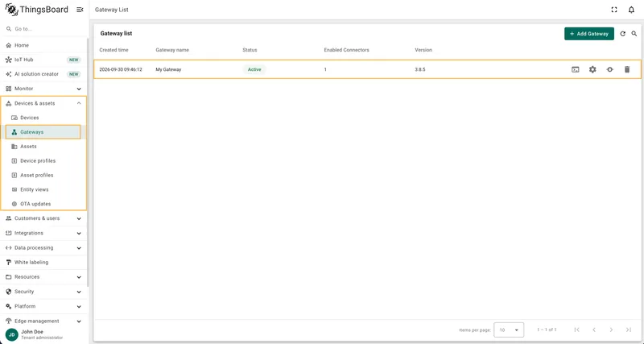This screenshot has width=644, height=344.
Task: Expand Data processing menu
Action: pos(43,248)
